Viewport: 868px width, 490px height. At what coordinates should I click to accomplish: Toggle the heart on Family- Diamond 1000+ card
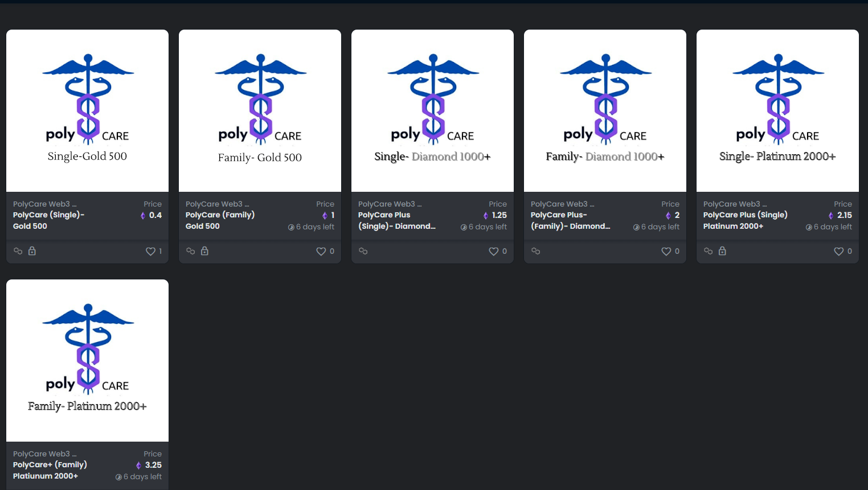[x=665, y=251]
